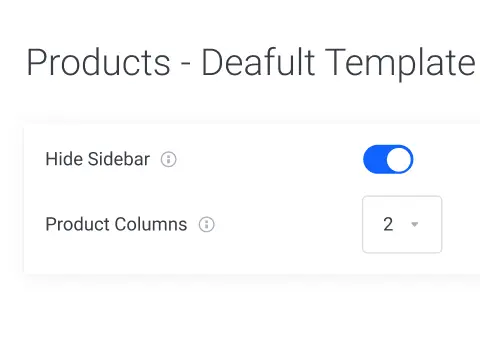The height and width of the screenshot is (360, 480).
Task: Click the info icon beside Product Columns
Action: click(x=207, y=224)
